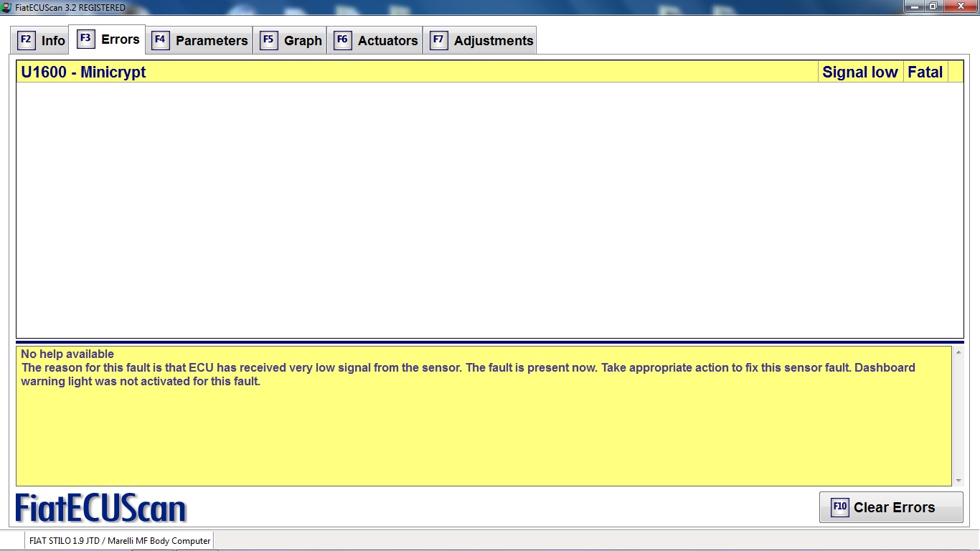Select the Errors tab
The width and height of the screenshot is (980, 551).
pyautogui.click(x=108, y=39)
